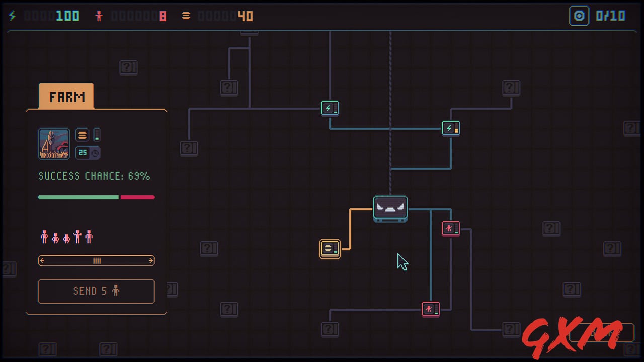Click the highlighted orange Farm node
Image resolution: width=644 pixels, height=362 pixels.
tap(330, 249)
